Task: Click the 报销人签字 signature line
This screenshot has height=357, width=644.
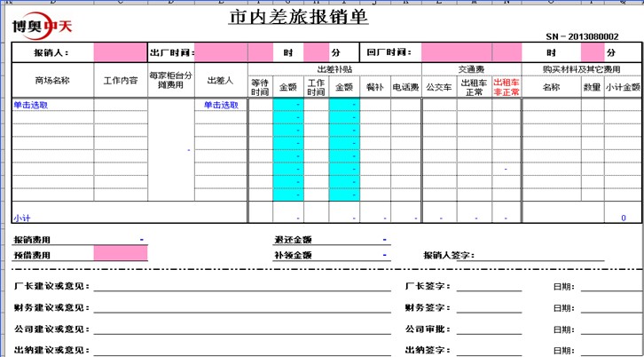Action: tap(541, 256)
